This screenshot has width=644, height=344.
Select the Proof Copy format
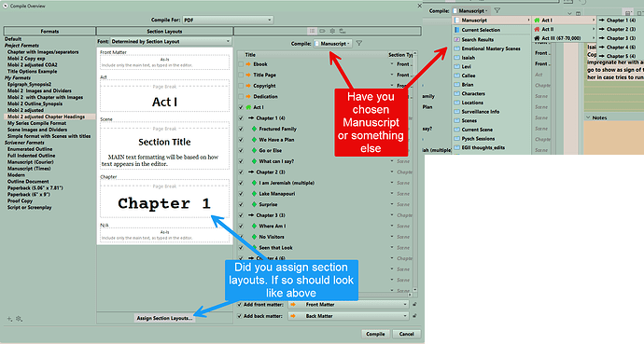point(20,201)
